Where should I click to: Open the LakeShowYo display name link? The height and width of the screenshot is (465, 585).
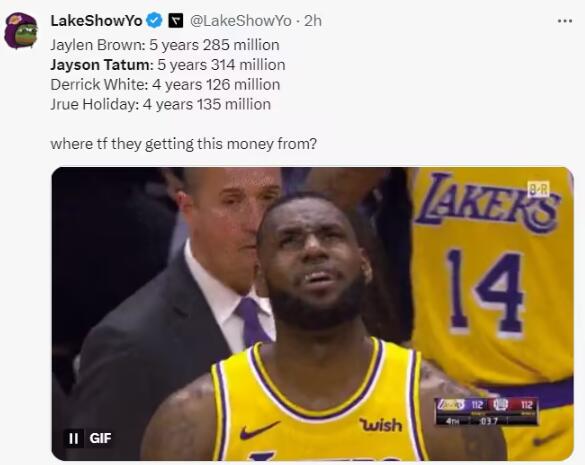point(96,21)
